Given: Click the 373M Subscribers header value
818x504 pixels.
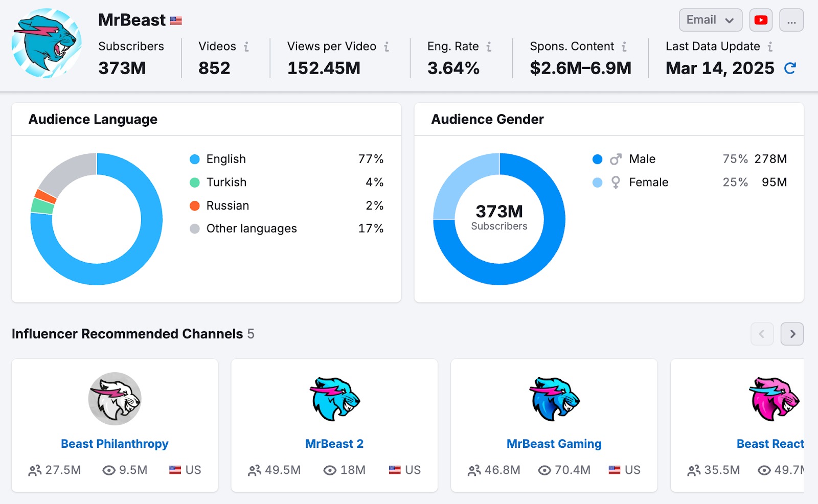Looking at the screenshot, I should 122,68.
